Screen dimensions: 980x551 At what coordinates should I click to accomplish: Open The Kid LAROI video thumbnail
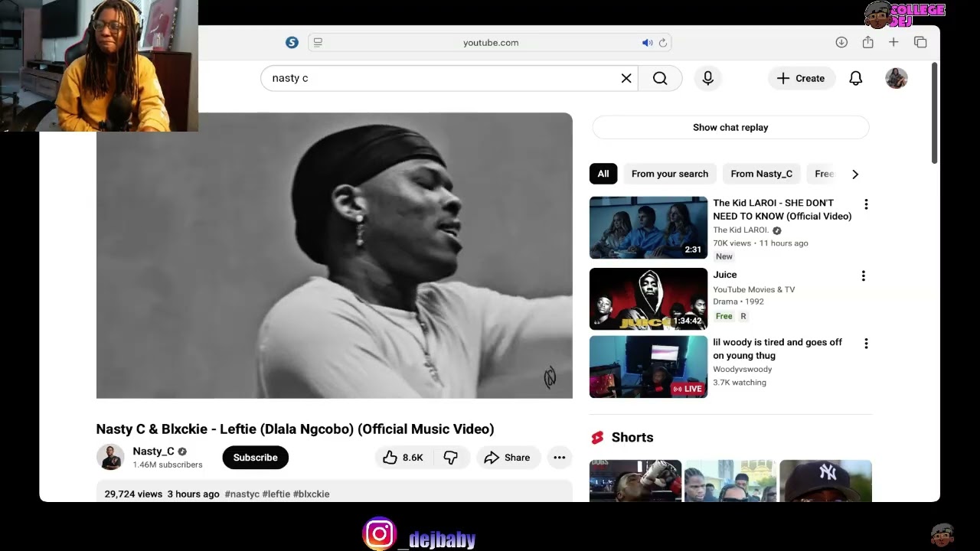click(x=648, y=228)
